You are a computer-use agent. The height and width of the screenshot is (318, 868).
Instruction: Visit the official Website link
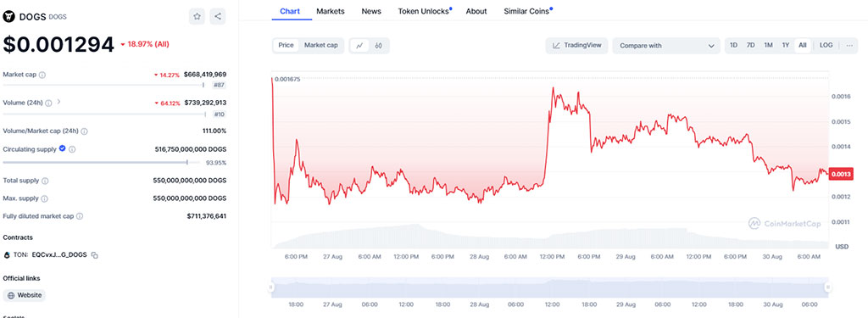[x=25, y=295]
